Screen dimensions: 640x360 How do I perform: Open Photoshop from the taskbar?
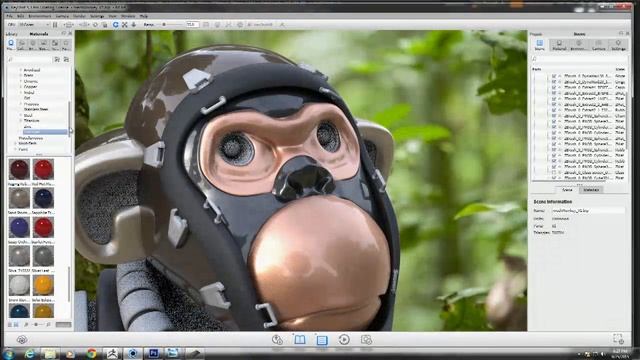(153, 354)
